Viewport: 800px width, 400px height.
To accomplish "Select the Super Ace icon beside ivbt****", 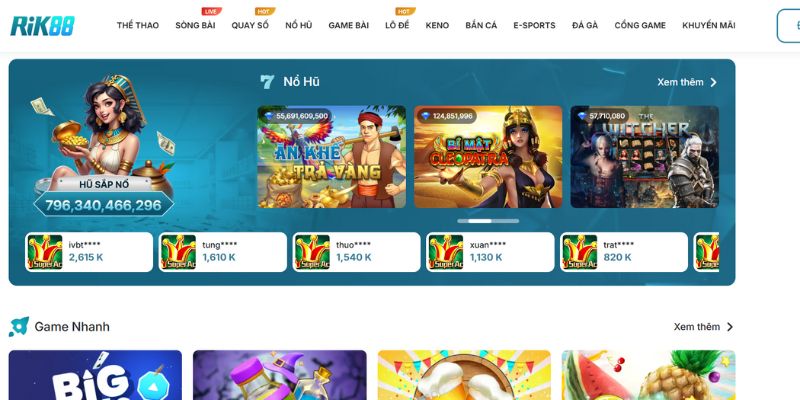I will coord(44,252).
